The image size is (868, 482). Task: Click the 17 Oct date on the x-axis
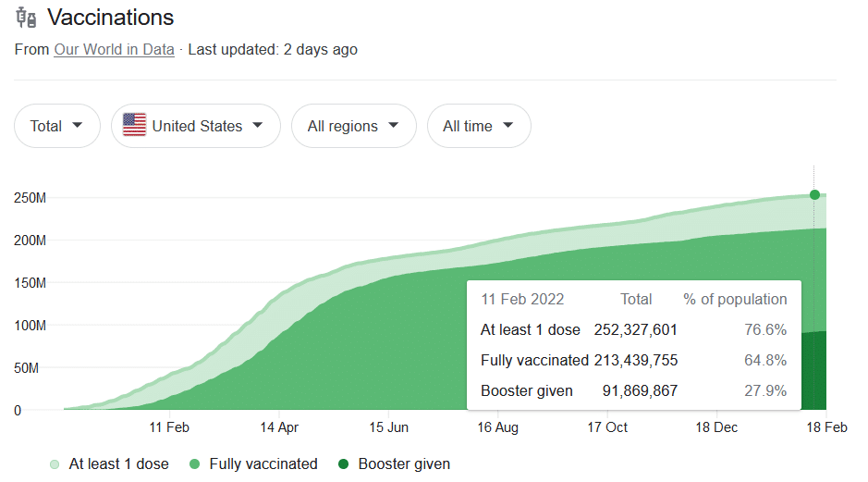pos(607,427)
